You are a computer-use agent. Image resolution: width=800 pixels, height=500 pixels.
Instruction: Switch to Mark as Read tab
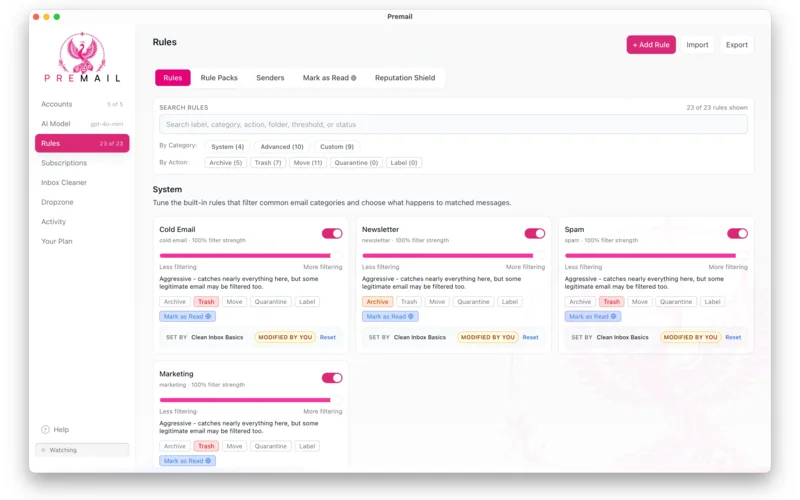pos(329,78)
